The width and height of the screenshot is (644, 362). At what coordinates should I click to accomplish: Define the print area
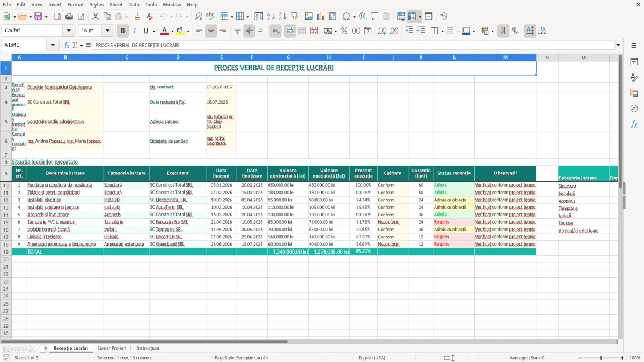pyautogui.click(x=401, y=17)
